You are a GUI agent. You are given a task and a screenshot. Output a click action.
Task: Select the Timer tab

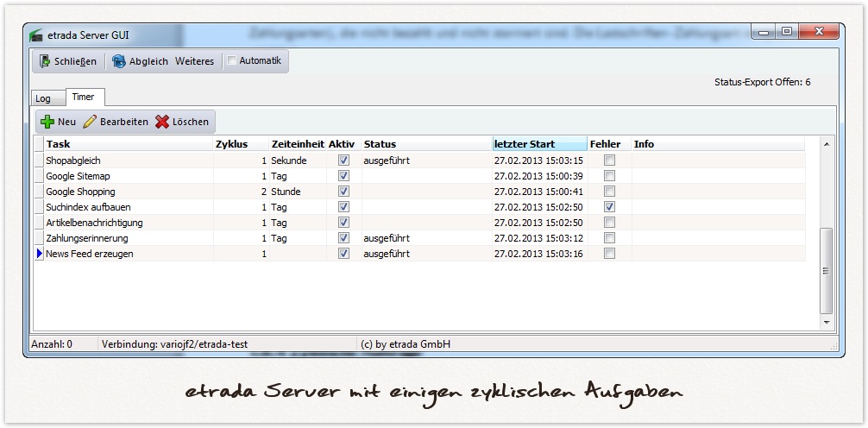point(83,97)
